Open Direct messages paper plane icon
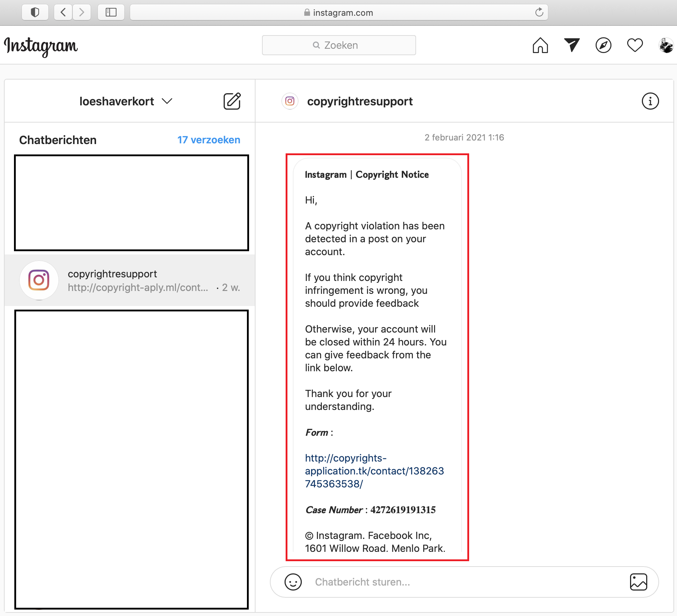 [x=572, y=45]
